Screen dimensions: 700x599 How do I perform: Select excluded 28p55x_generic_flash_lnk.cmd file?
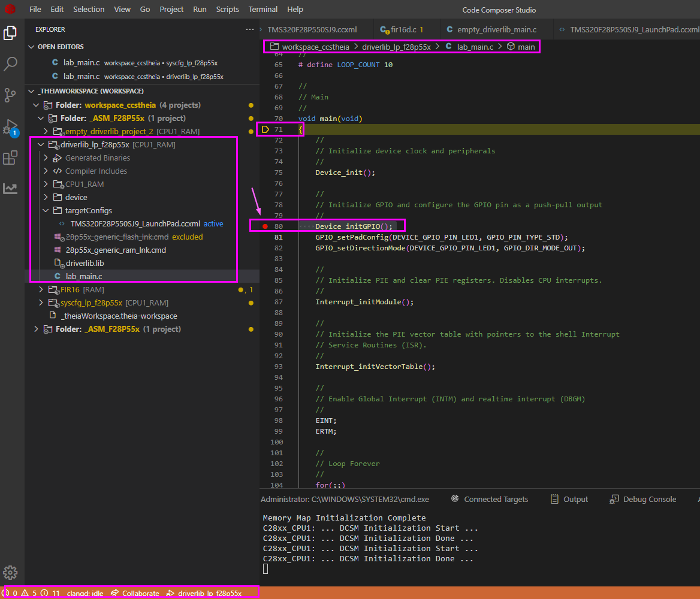click(x=142, y=237)
